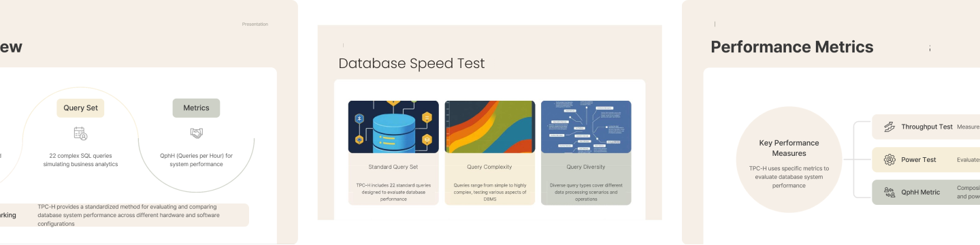The width and height of the screenshot is (980, 245).
Task: Click the Performance Metrics heading
Action: 792,47
